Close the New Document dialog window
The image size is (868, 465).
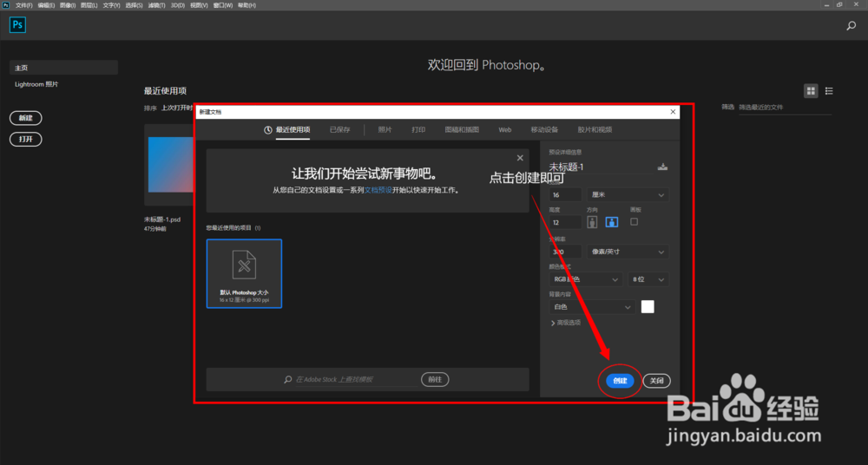(x=674, y=112)
